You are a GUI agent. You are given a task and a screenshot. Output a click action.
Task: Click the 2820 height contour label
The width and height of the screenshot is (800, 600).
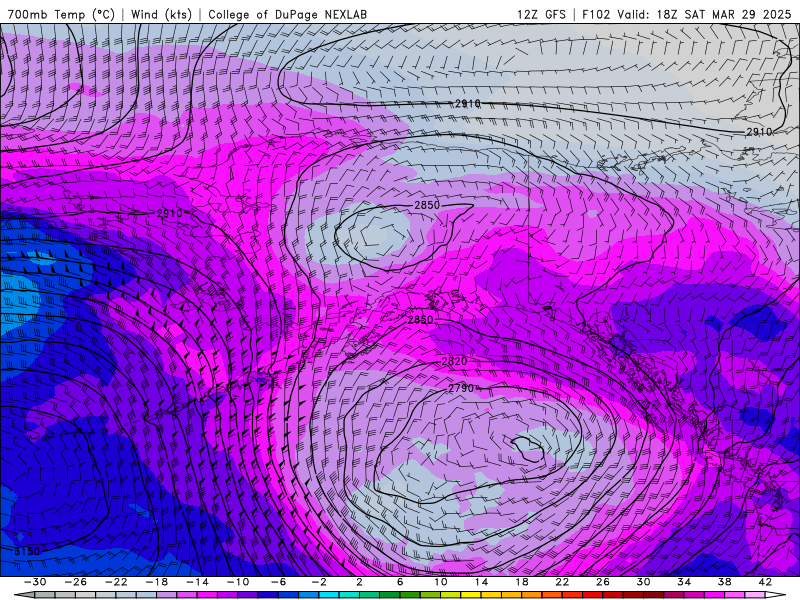point(454,361)
